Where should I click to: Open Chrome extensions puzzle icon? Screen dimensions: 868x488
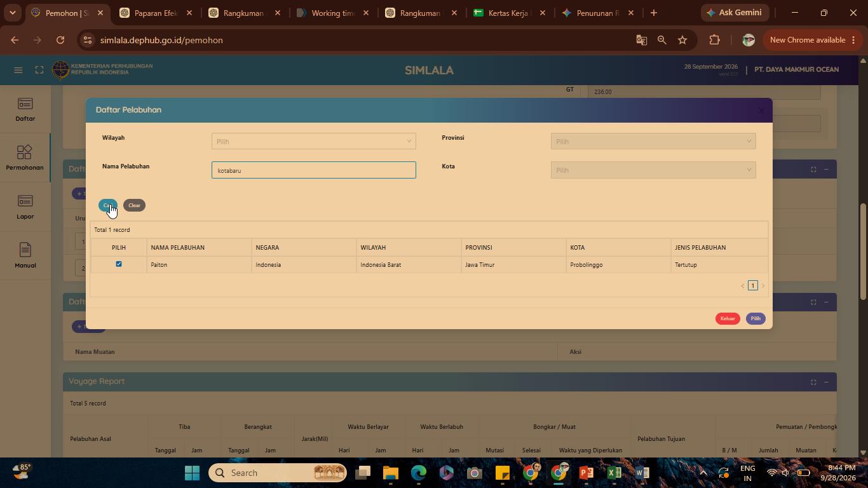[714, 40]
